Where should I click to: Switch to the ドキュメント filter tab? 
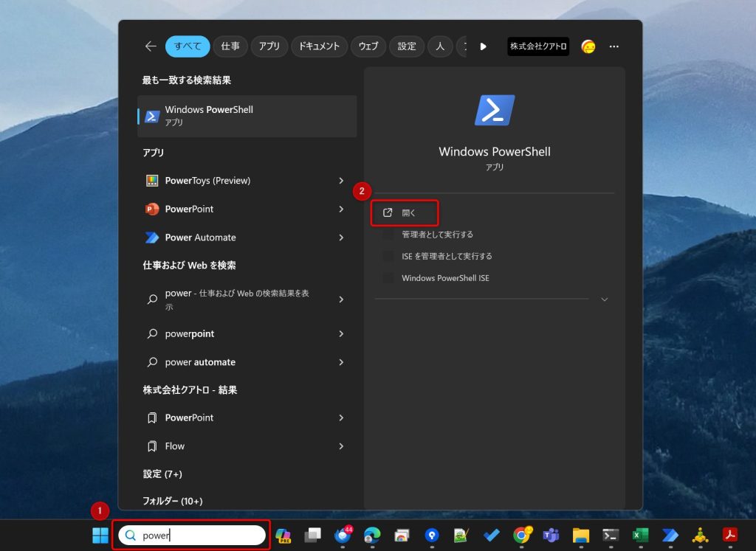point(319,46)
